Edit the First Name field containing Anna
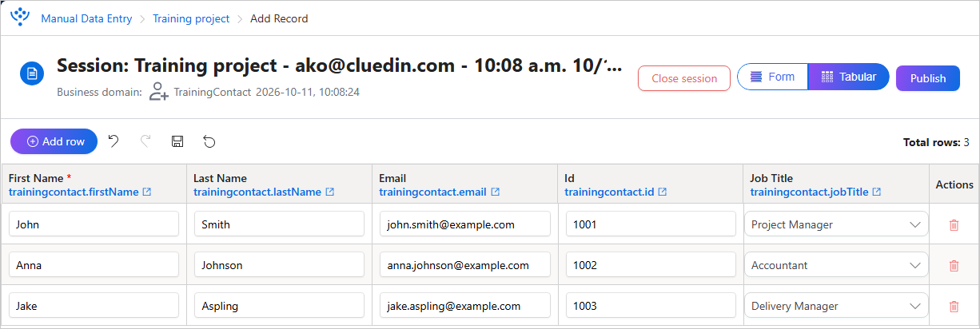Screen dimensions: 980x329 [x=94, y=265]
